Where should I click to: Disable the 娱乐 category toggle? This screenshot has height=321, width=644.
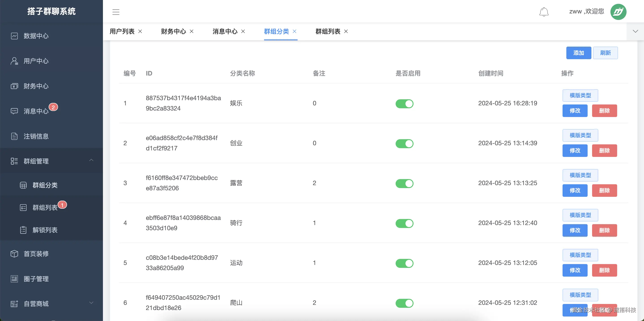click(404, 104)
